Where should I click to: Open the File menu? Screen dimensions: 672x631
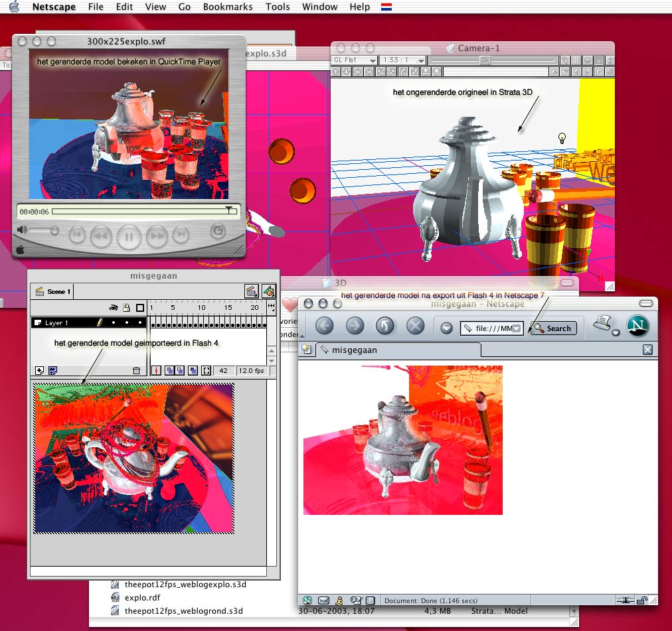point(96,7)
